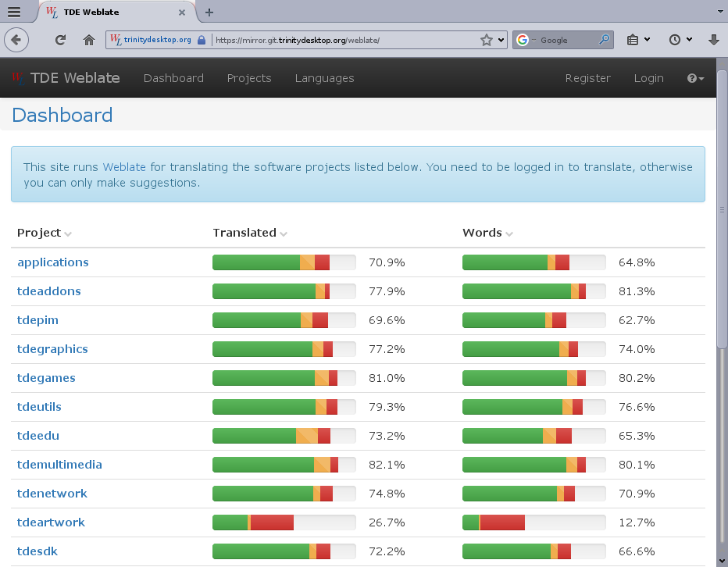
Task: Open the tdenetwork project
Action: click(52, 493)
